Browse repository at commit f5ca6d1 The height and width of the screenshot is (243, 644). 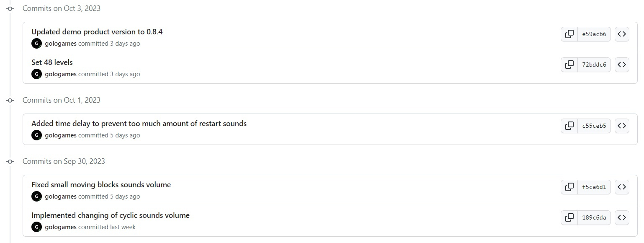point(622,187)
